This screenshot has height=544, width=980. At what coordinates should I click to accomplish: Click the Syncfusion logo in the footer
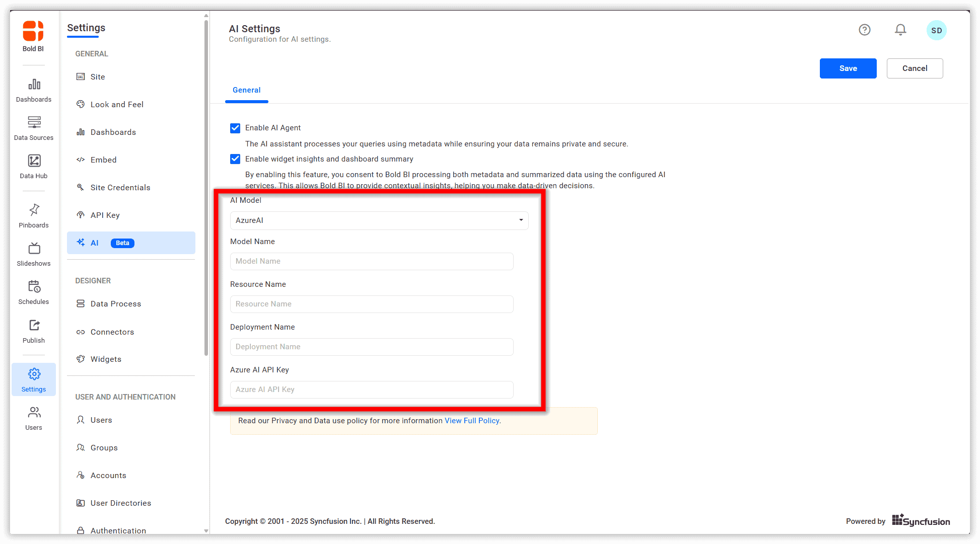(x=921, y=521)
